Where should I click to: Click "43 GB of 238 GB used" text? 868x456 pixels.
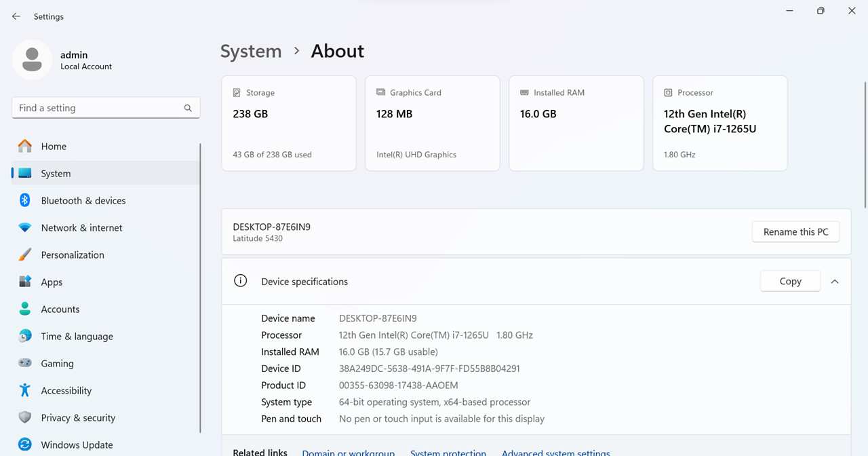(x=272, y=155)
